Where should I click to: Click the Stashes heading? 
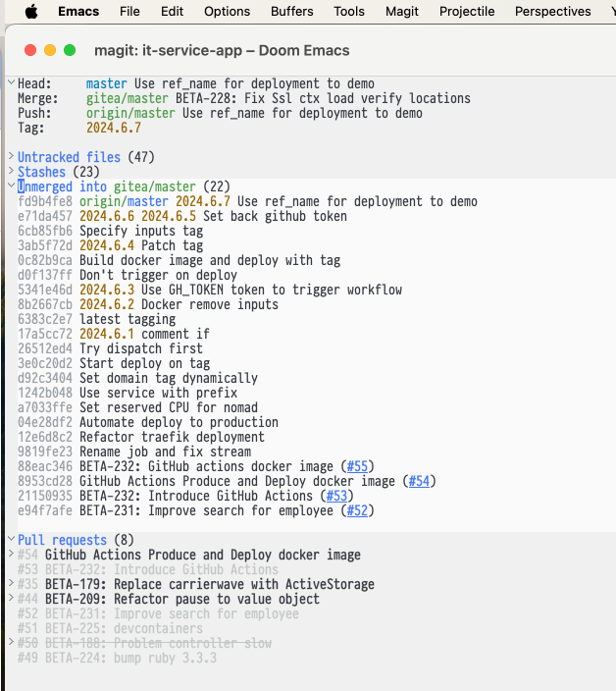[x=41, y=172]
